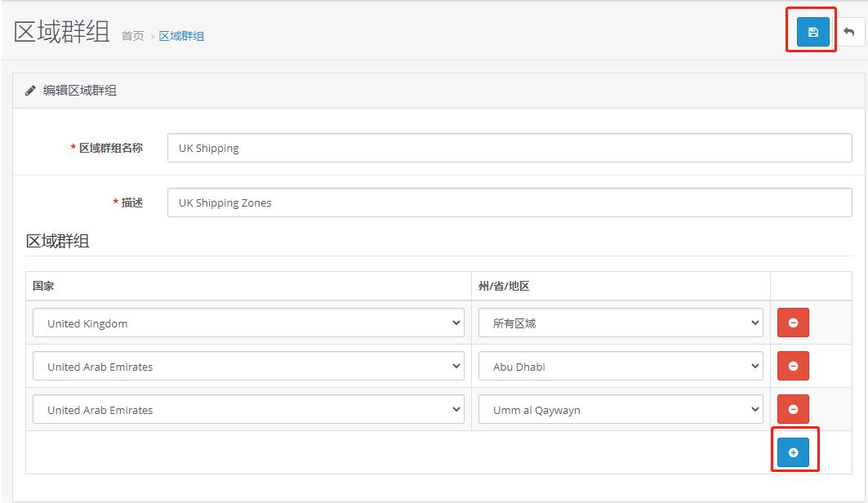Click the 区域群组名称 field label
The height and width of the screenshot is (503, 868).
pos(110,149)
